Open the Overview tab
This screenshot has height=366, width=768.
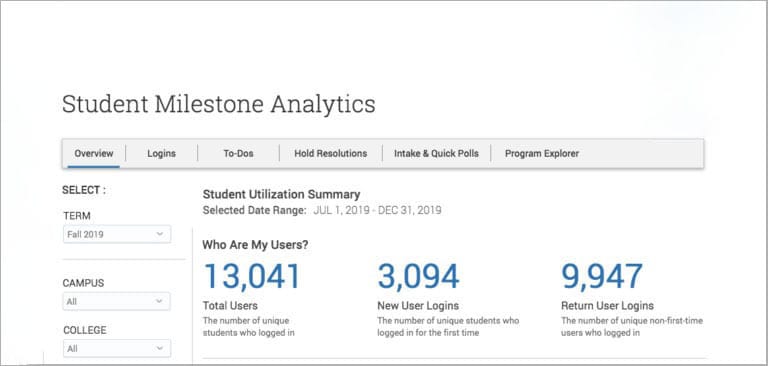94,153
